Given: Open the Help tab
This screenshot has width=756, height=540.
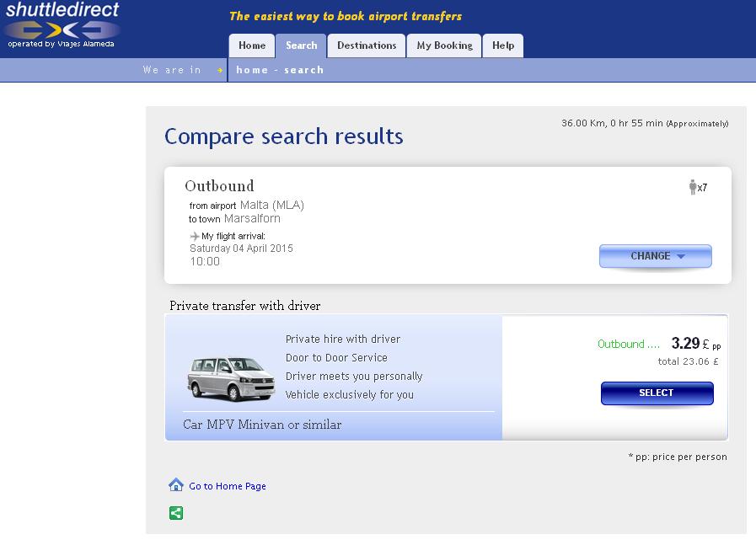Looking at the screenshot, I should click(x=503, y=45).
